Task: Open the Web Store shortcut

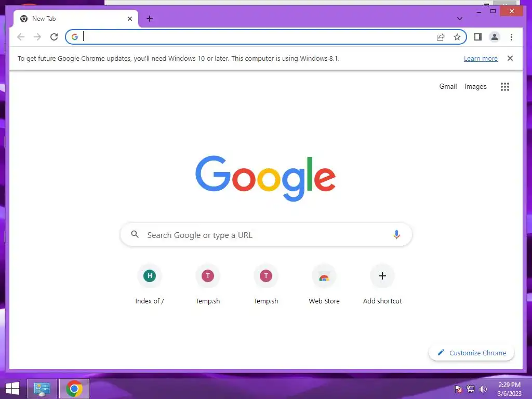Action: coord(324,284)
